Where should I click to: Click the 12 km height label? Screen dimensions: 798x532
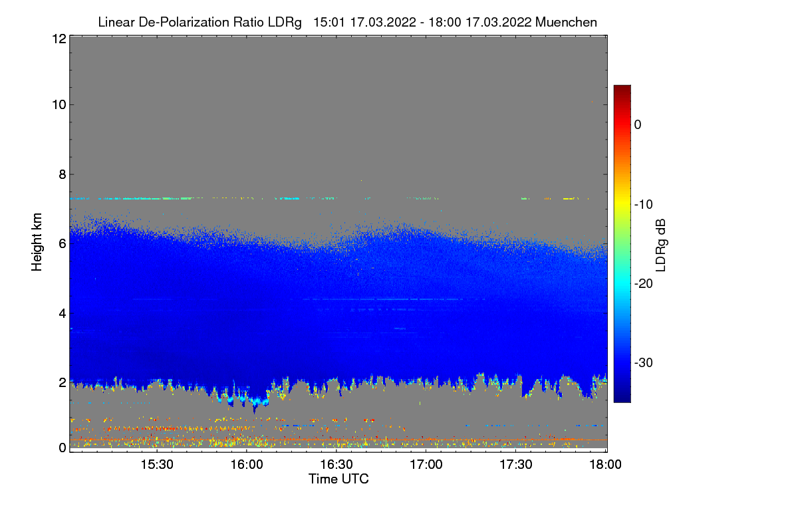click(58, 39)
